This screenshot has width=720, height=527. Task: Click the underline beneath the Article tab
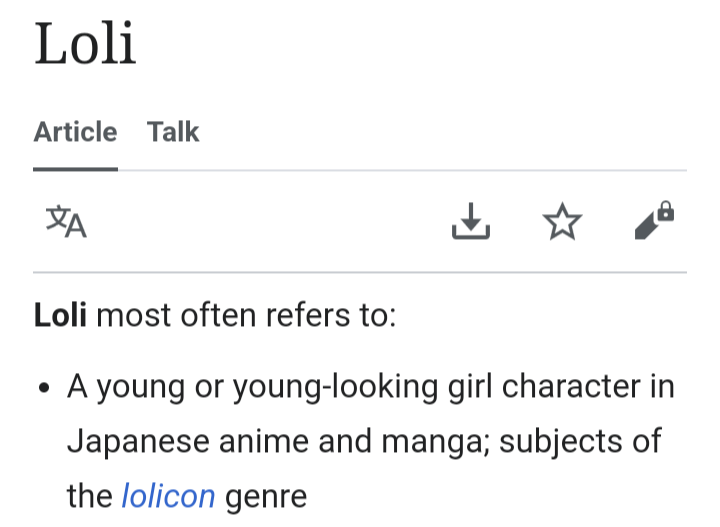coord(75,168)
